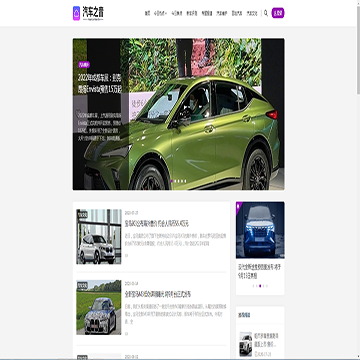Screen dimensions: 360x360
Task: Click category badge on white BMW thumbnail
Action: tap(82, 215)
